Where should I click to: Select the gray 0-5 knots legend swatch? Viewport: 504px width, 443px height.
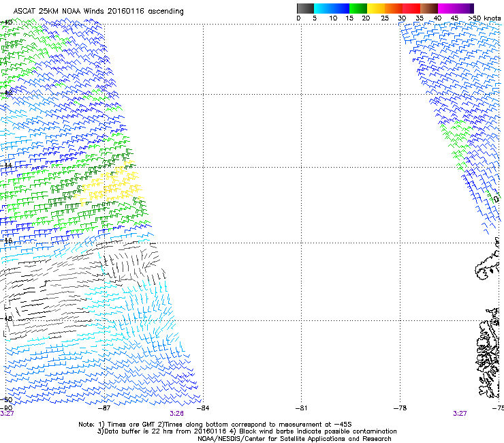click(x=305, y=8)
